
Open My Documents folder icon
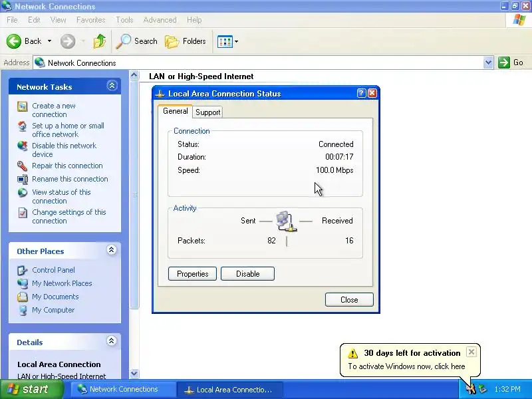pyautogui.click(x=23, y=297)
